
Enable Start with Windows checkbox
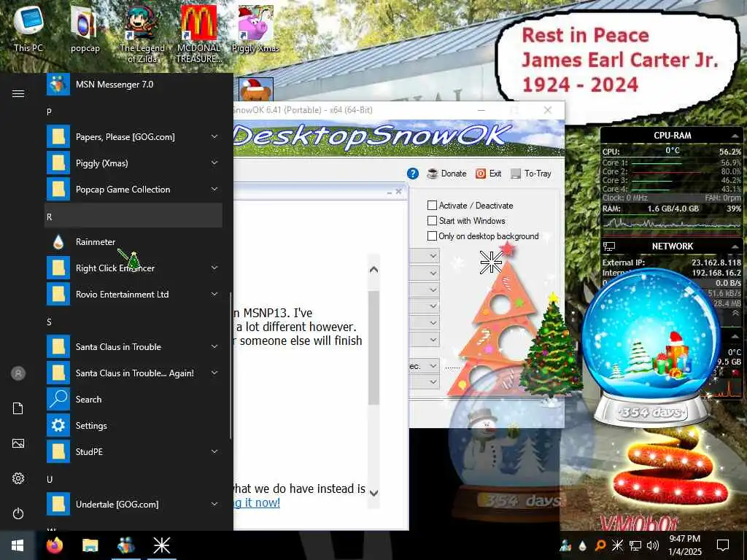point(432,220)
